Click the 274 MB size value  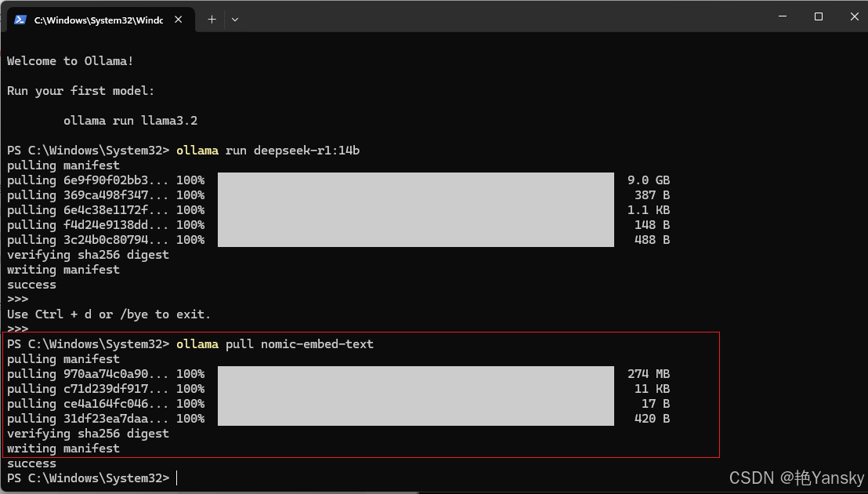pyautogui.click(x=649, y=374)
